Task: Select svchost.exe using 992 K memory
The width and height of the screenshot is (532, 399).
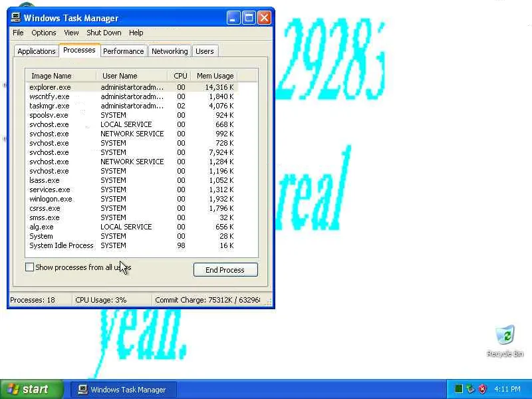Action: (132, 134)
